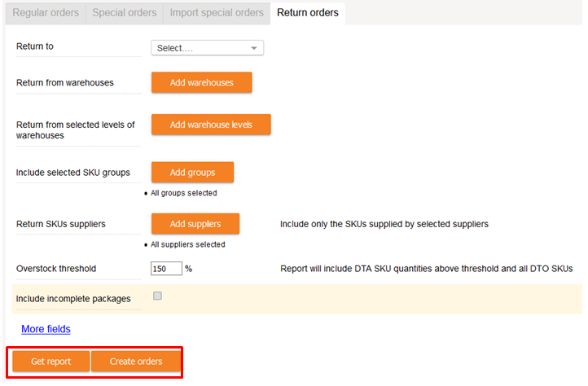Viewport: 588px width, 386px height.
Task: Click the Add suppliers button
Action: 195,224
